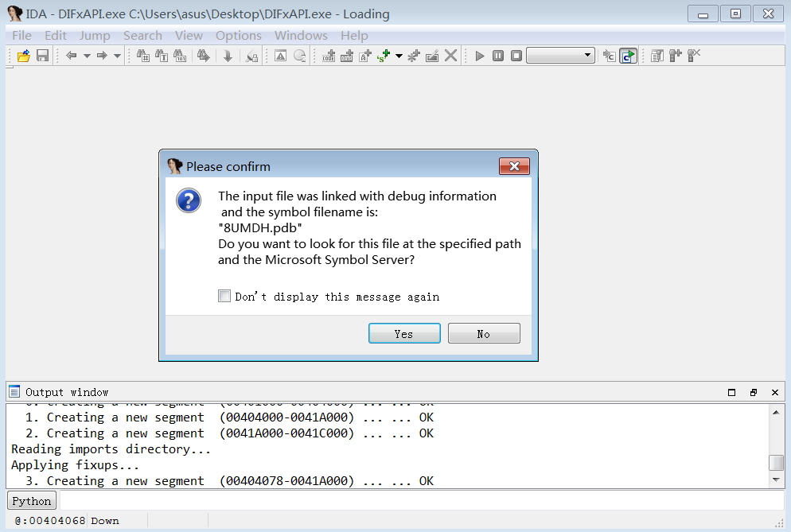Open the Edit menu
The width and height of the screenshot is (791, 532).
click(x=56, y=36)
